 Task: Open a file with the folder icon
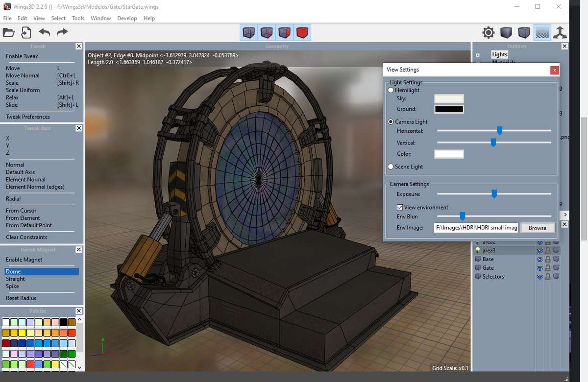[x=9, y=33]
